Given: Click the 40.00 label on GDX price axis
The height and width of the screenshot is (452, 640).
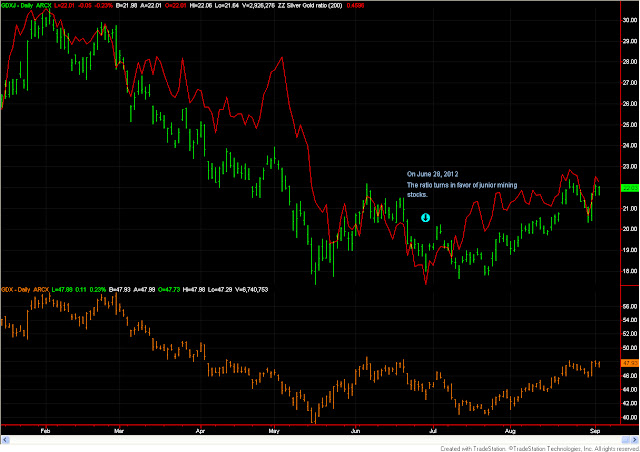Looking at the screenshot, I should (630, 418).
